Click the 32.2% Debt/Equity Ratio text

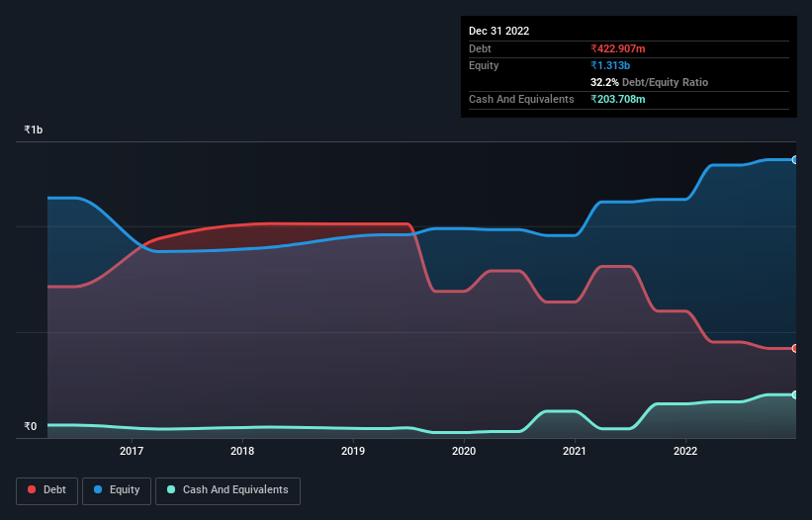tap(650, 82)
